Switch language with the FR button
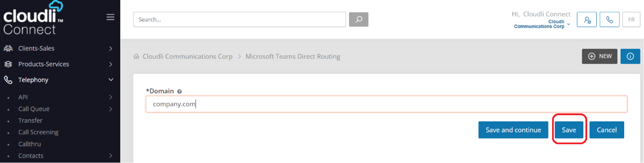The image size is (644, 163). 631,20
